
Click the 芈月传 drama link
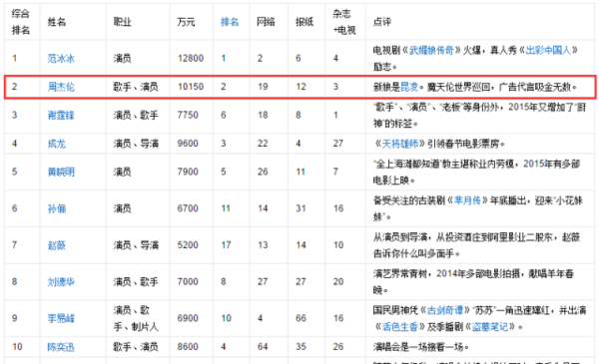467,200
